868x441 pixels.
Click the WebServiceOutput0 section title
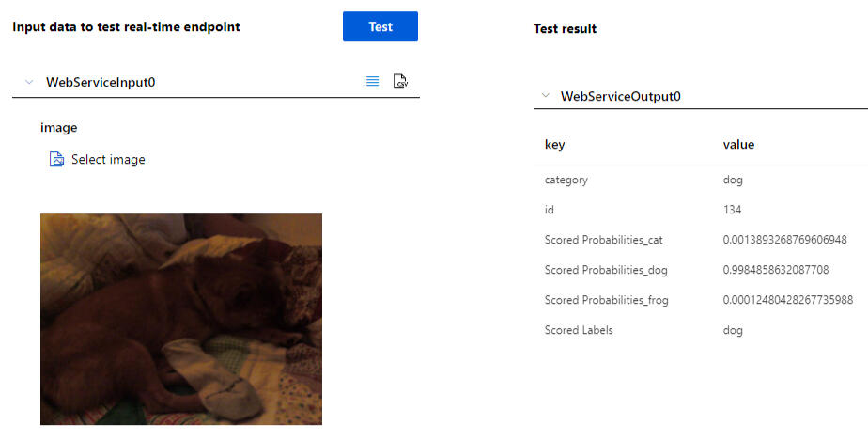pos(620,96)
